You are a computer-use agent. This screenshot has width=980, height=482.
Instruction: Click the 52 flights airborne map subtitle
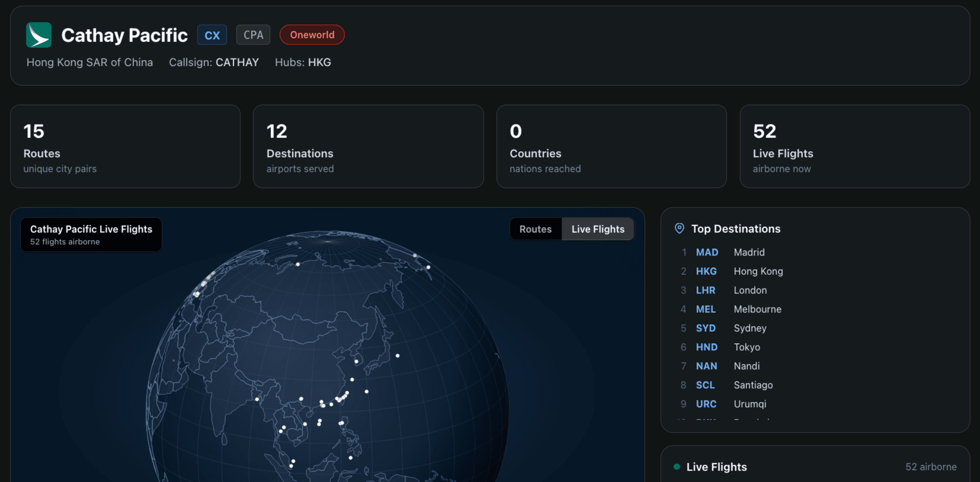click(65, 242)
